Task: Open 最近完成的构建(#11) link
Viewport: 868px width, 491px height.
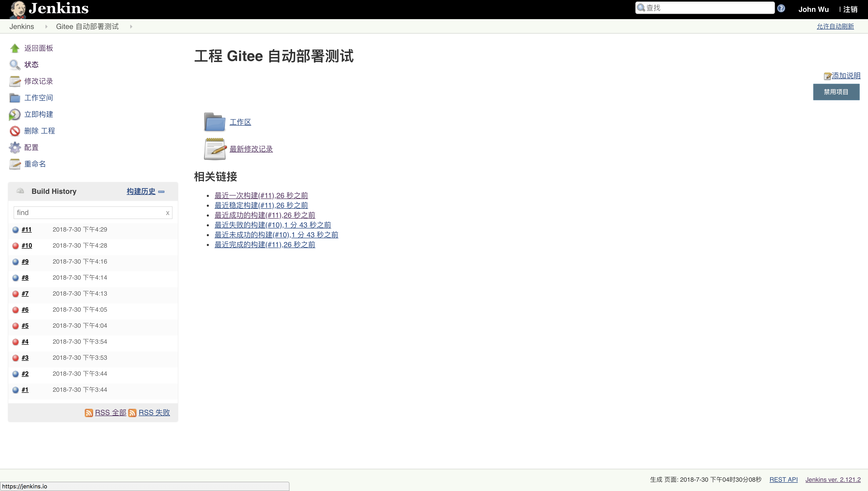Action: 265,245
